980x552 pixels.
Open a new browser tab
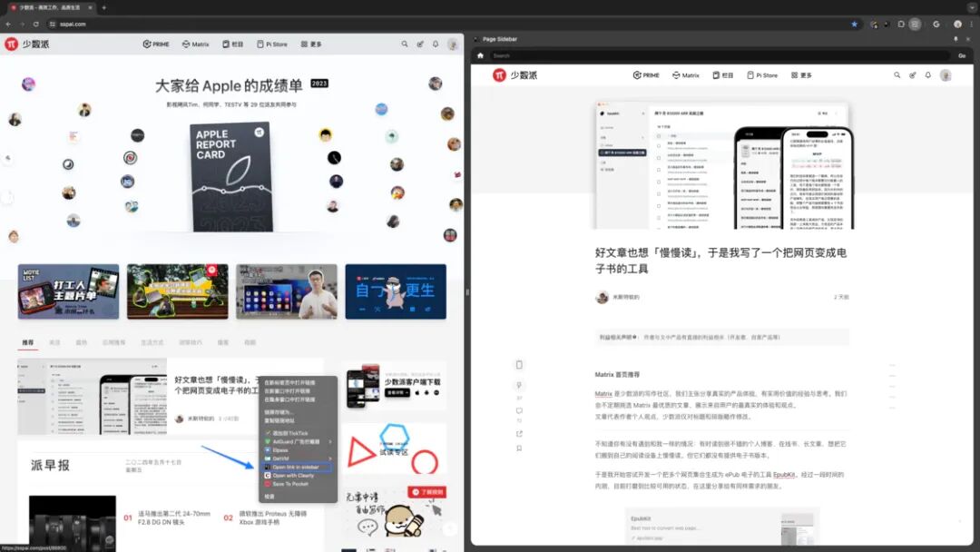coord(103,7)
